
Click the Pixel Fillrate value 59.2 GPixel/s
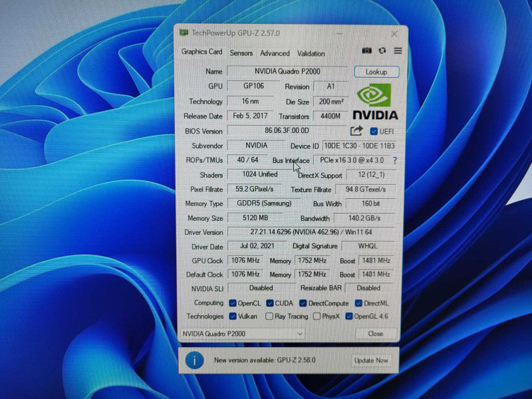pos(254,189)
